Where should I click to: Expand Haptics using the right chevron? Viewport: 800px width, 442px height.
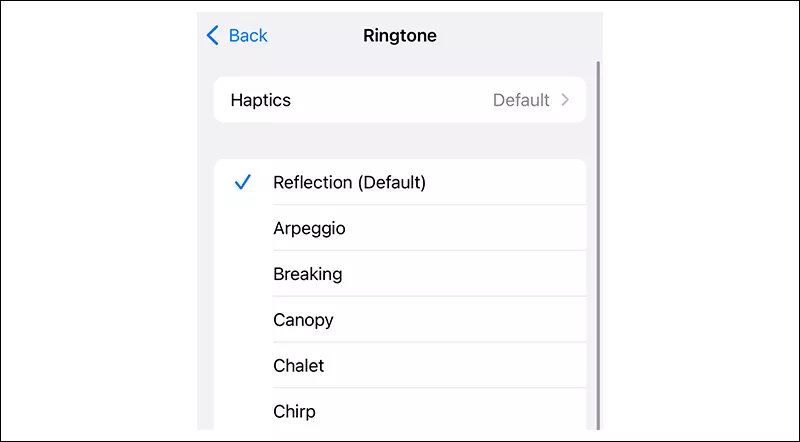pos(565,100)
